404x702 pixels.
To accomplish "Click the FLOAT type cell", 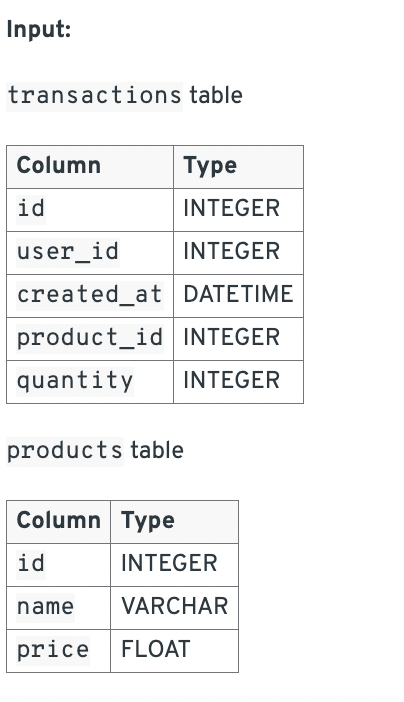I will [x=156, y=650].
